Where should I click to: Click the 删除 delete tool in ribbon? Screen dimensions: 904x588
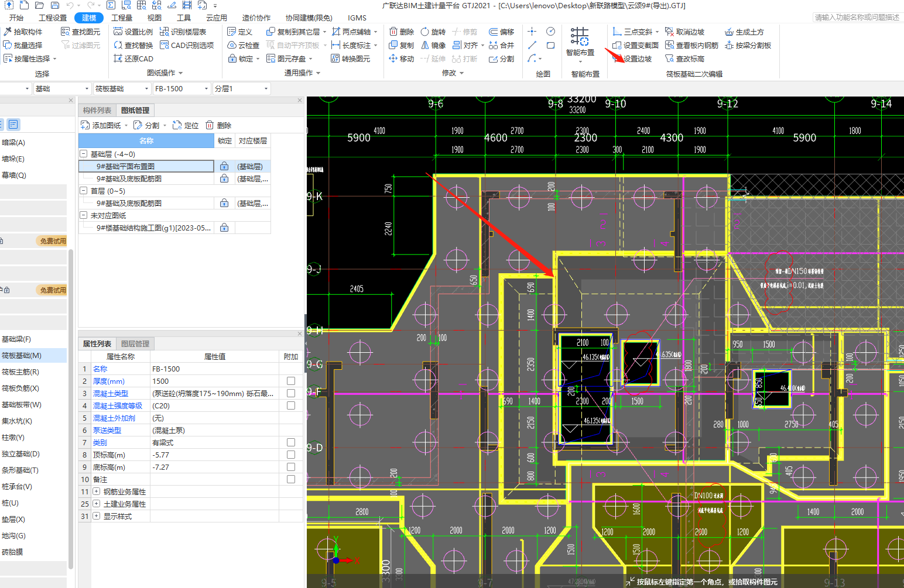tap(402, 32)
